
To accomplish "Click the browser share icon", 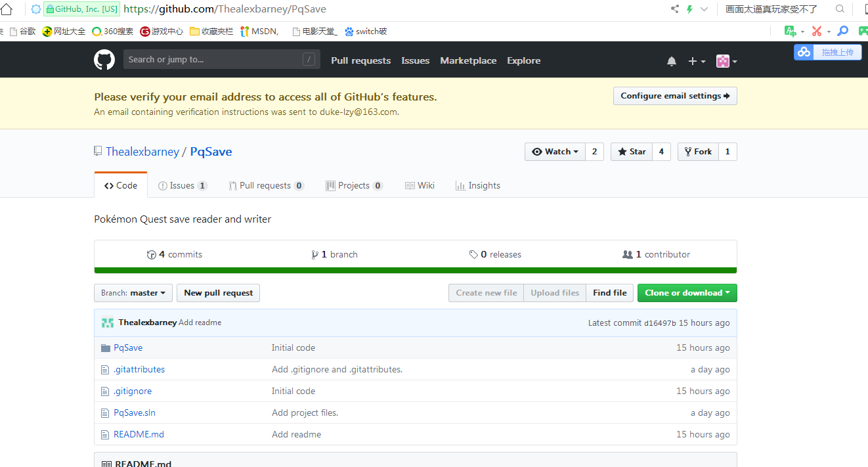I will pyautogui.click(x=674, y=9).
